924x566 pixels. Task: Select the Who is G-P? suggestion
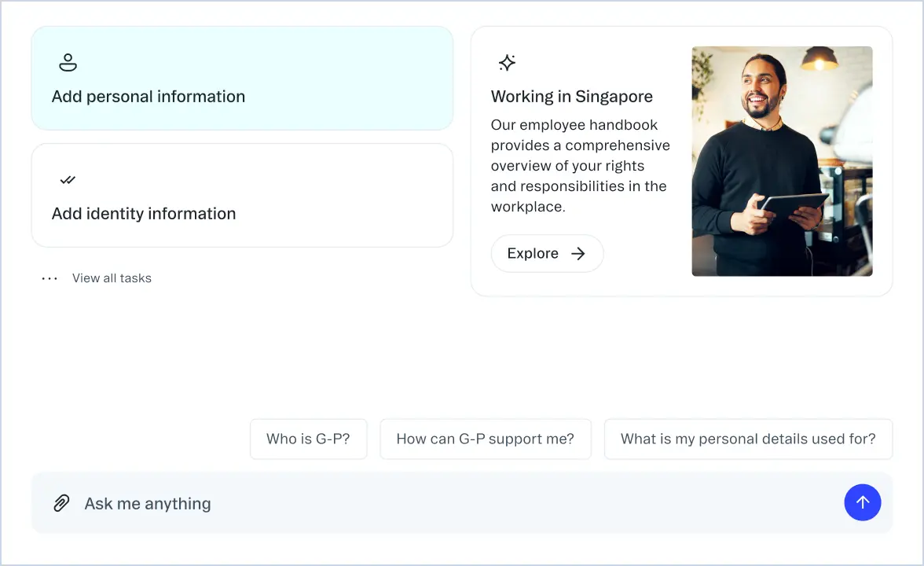pos(308,439)
